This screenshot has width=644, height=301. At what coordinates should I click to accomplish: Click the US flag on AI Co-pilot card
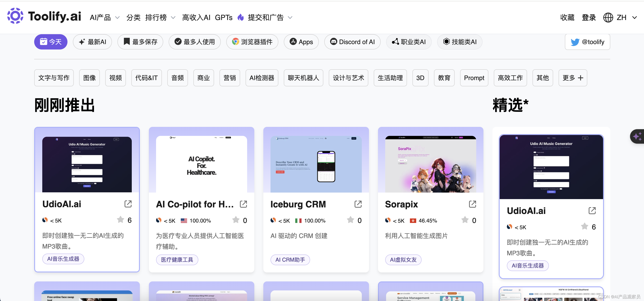pyautogui.click(x=184, y=221)
